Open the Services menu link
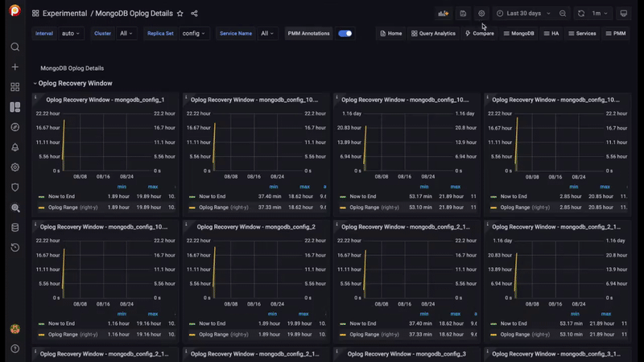 (x=582, y=34)
